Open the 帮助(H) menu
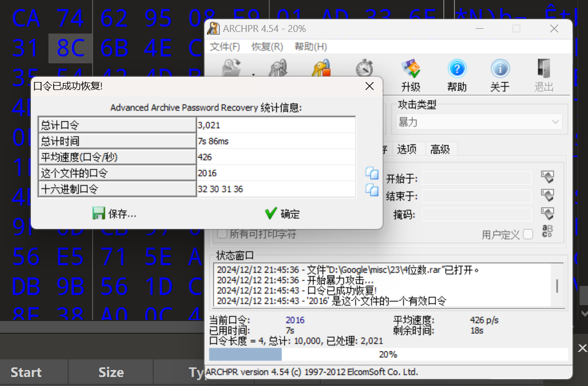This screenshot has width=588, height=386. [x=311, y=47]
